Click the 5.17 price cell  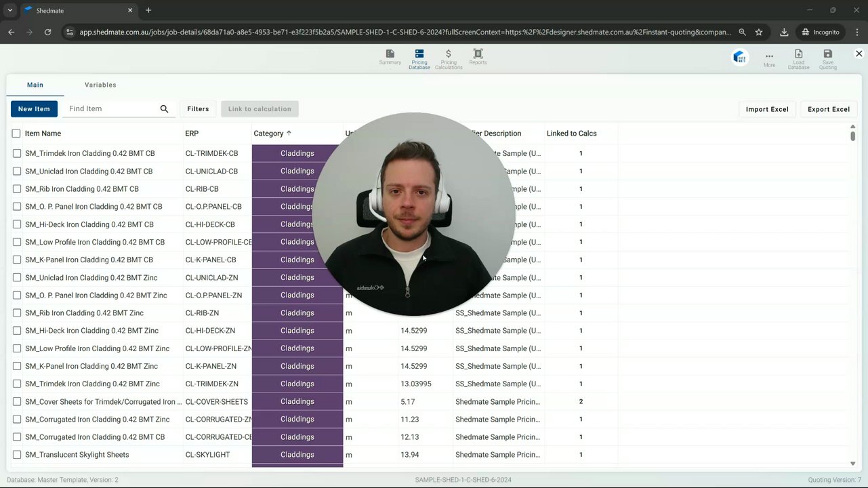[407, 402]
